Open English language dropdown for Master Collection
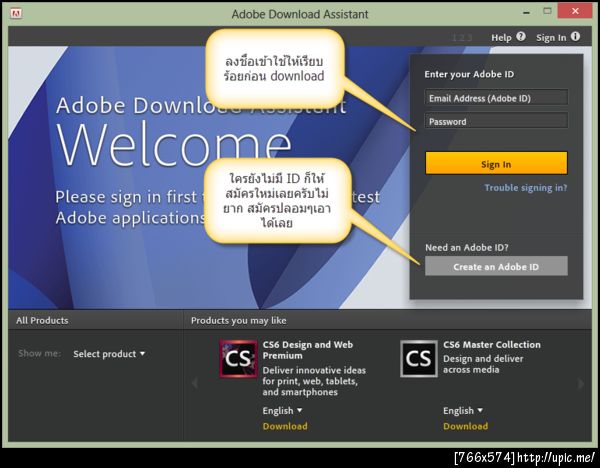Image resolution: width=600 pixels, height=468 pixels. click(463, 411)
